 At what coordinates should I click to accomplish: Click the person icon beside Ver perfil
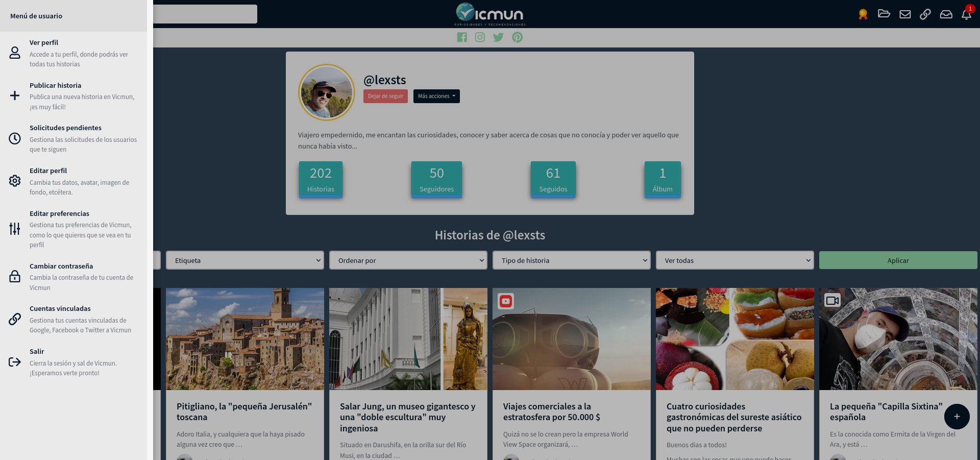point(15,53)
